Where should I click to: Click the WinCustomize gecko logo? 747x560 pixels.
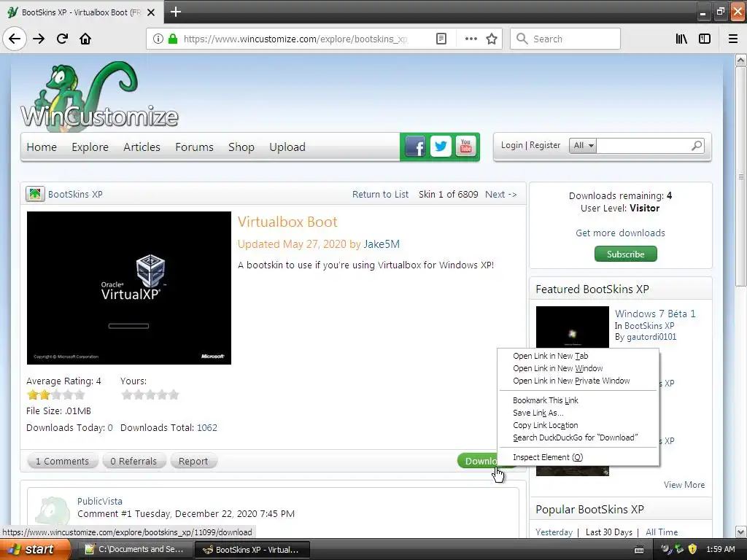pos(99,96)
